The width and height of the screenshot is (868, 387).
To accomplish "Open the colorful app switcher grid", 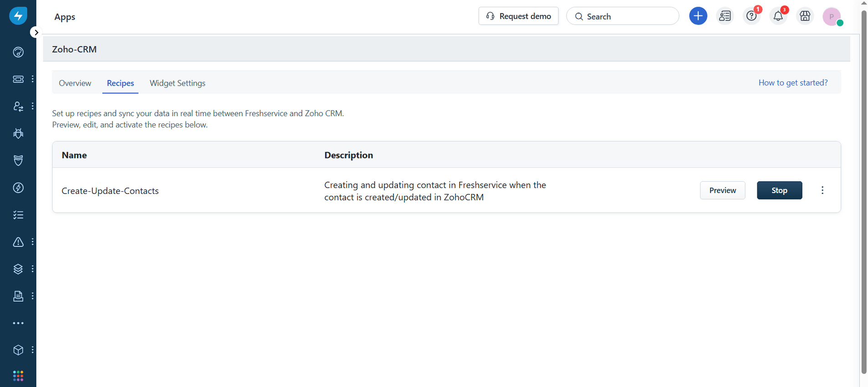I will coord(18,376).
